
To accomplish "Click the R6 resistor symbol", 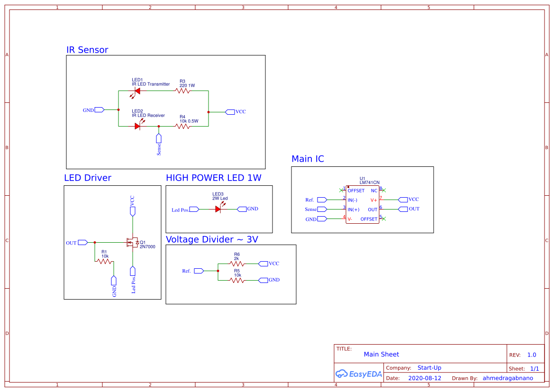I will 237,264.
